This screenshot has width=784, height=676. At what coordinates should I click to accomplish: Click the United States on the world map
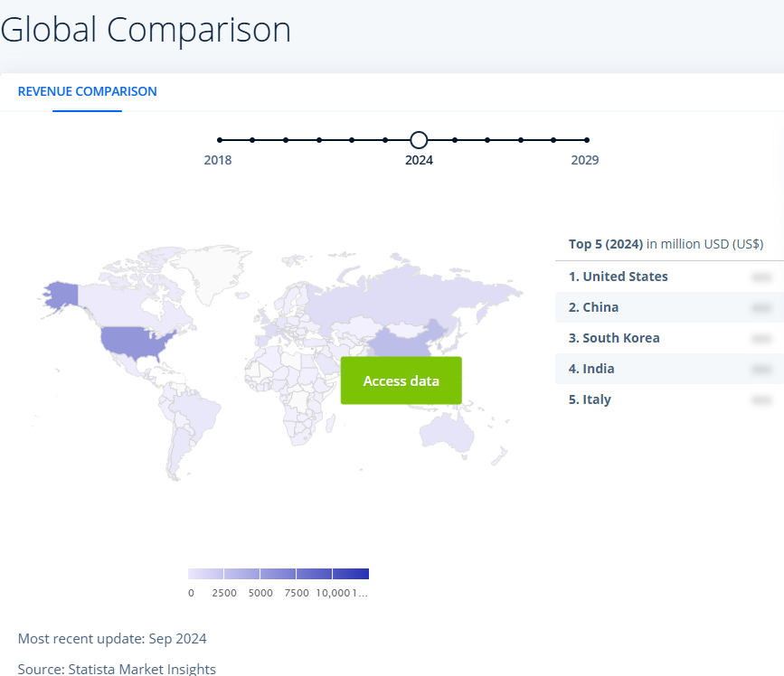coord(133,342)
